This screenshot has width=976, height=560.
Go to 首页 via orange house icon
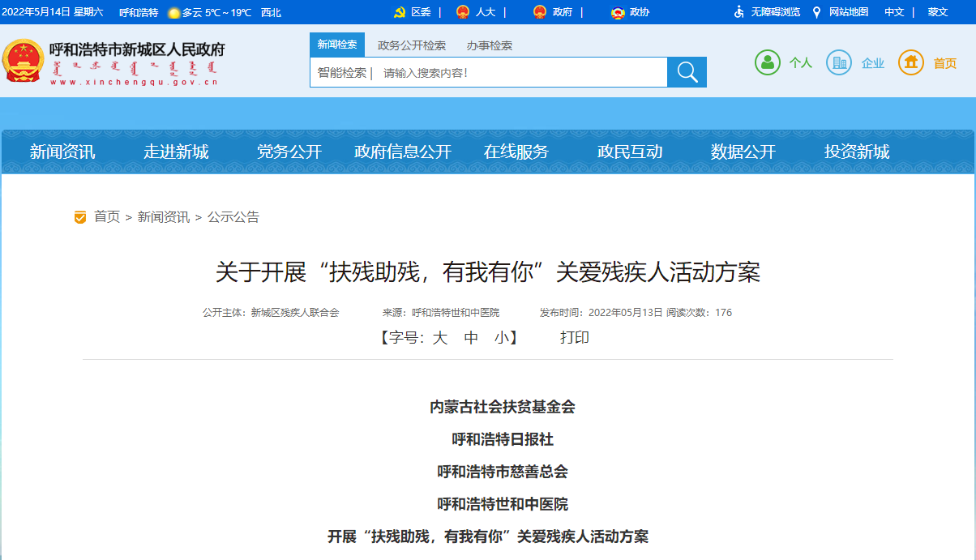[911, 62]
